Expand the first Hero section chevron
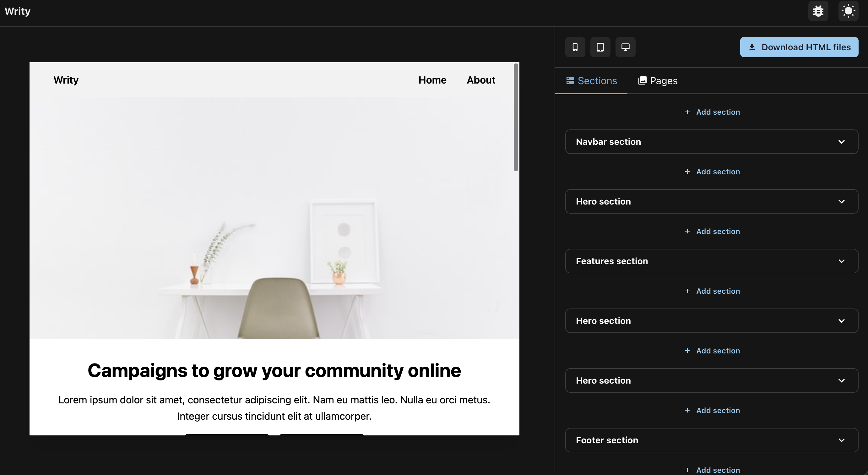The image size is (868, 475). click(841, 202)
